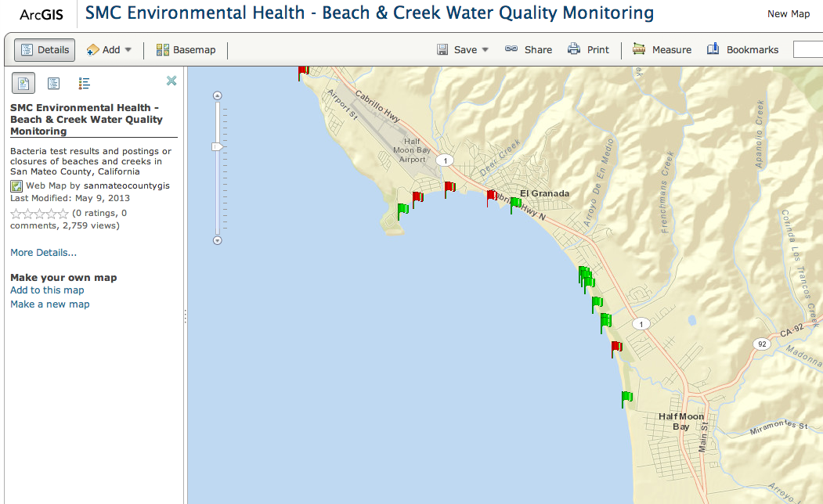Expand the Save dropdown arrow
This screenshot has width=823, height=504.
click(485, 50)
